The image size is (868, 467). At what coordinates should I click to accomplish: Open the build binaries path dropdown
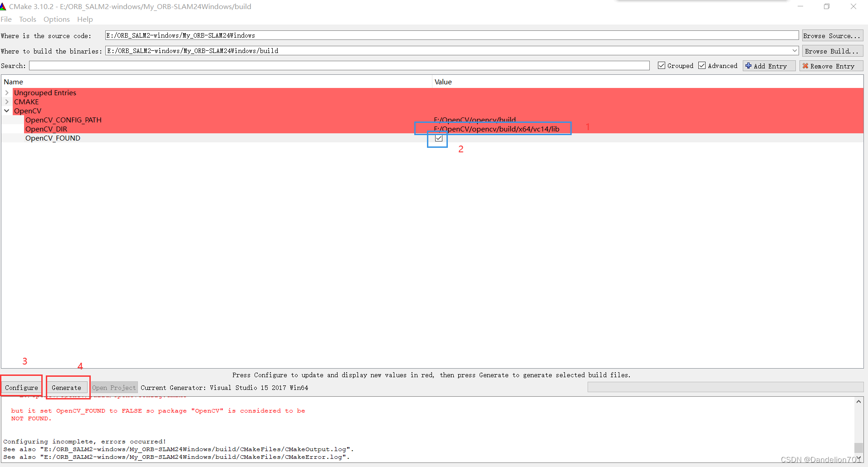pyautogui.click(x=794, y=51)
